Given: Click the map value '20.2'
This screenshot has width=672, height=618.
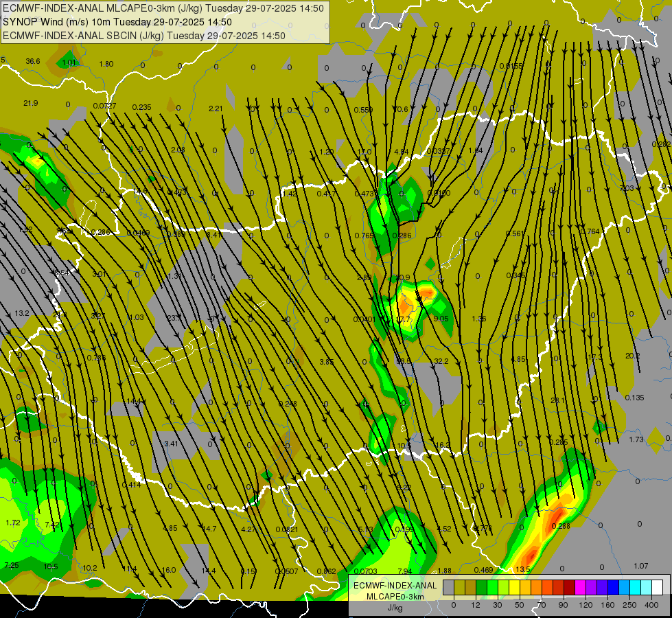Looking at the screenshot, I should (x=633, y=356).
